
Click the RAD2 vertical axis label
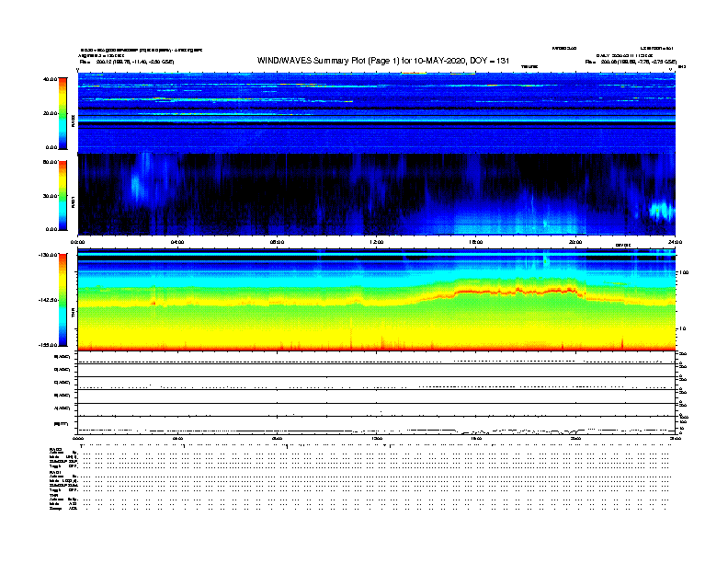point(73,121)
